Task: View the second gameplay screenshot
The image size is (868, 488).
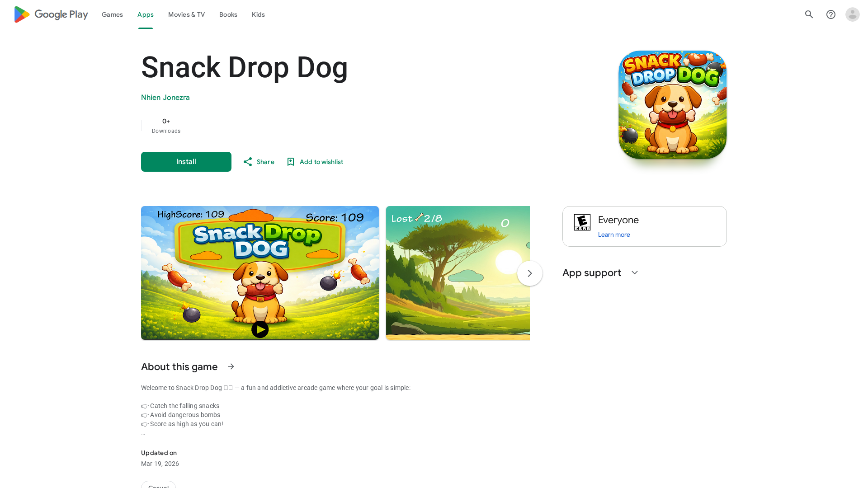Action: (458, 273)
